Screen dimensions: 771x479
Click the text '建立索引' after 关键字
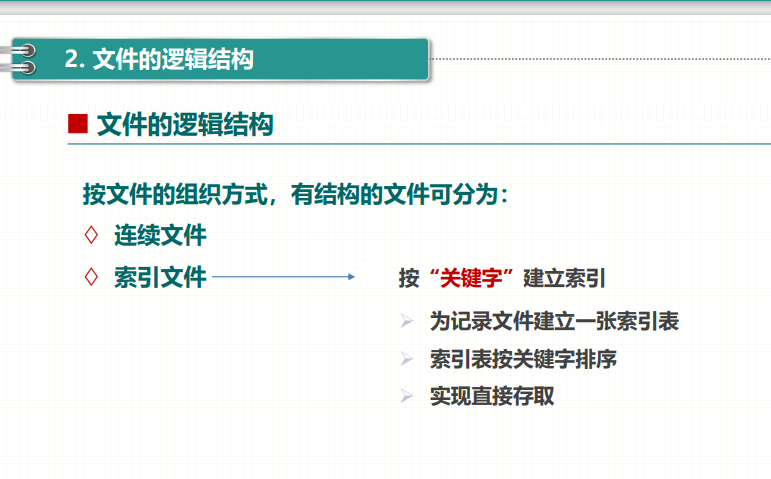(x=564, y=278)
